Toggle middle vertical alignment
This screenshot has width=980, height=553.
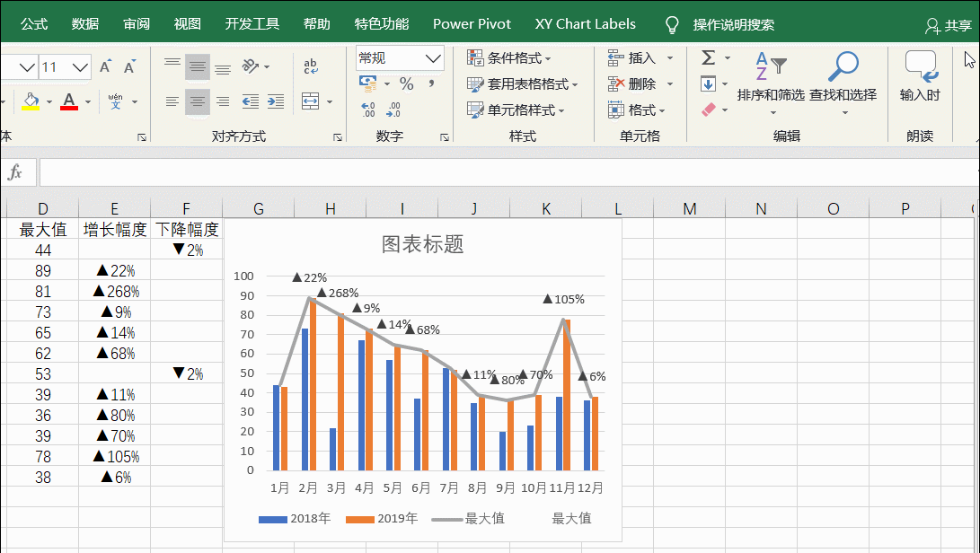click(198, 66)
